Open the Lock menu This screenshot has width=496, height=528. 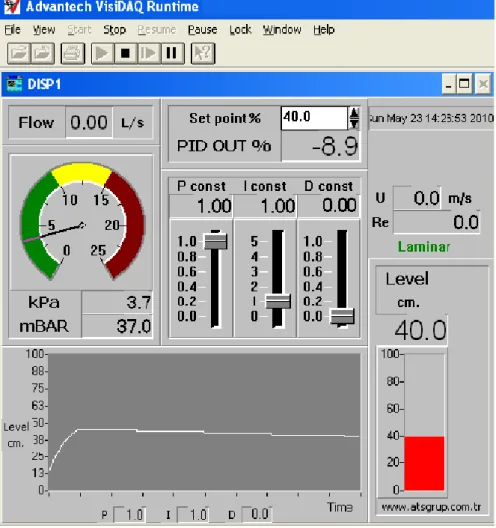click(240, 30)
